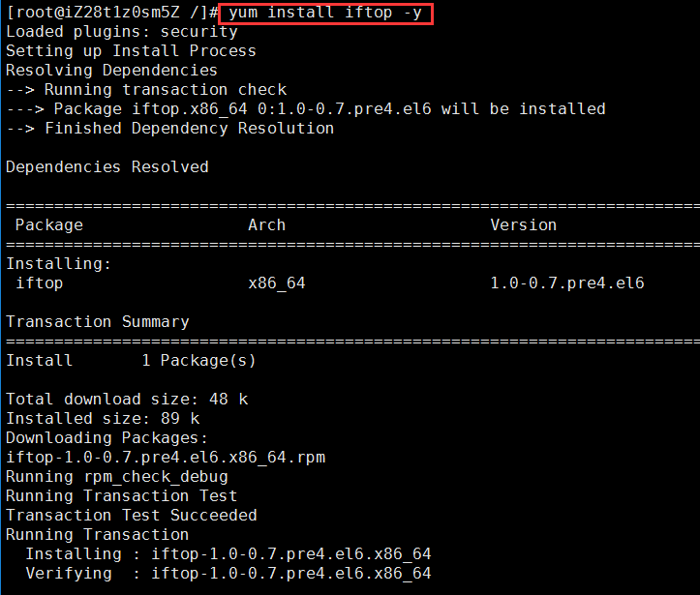This screenshot has width=700, height=595.
Task: Select the Transaction Test Succeeded line
Action: coord(131,516)
